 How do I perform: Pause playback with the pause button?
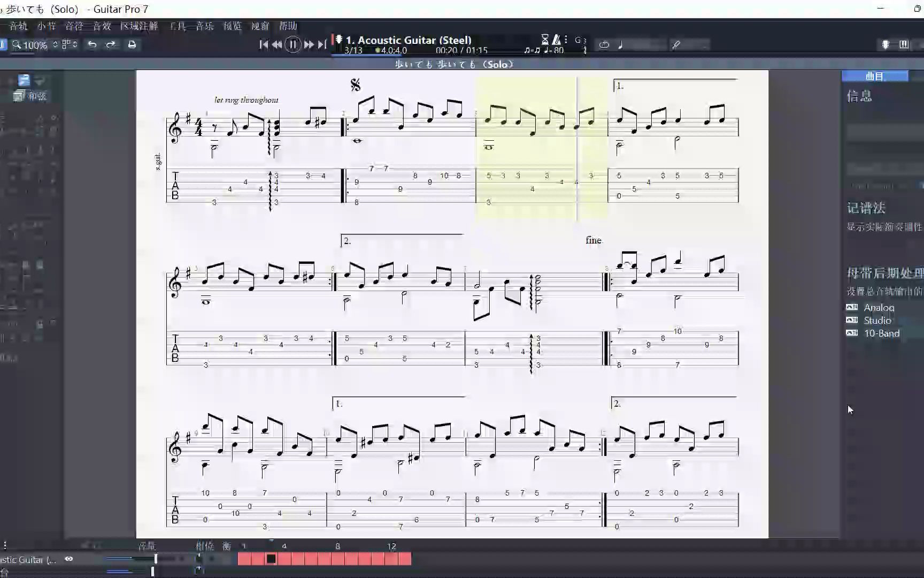(292, 44)
